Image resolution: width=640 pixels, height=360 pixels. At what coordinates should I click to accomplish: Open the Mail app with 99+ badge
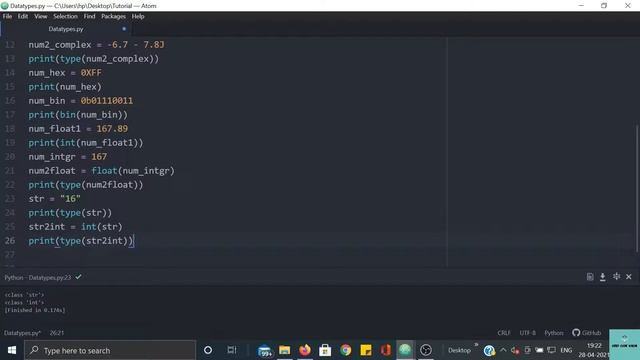click(x=265, y=350)
